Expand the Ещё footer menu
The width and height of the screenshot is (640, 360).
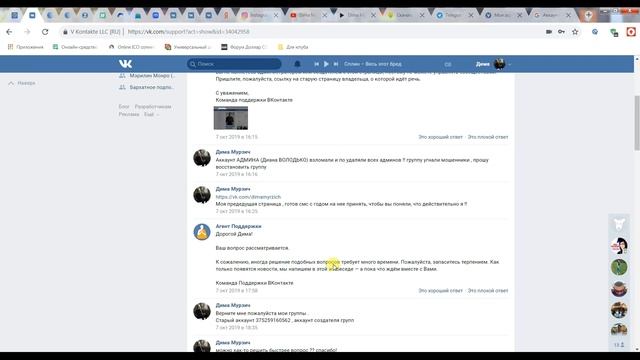pyautogui.click(x=151, y=114)
